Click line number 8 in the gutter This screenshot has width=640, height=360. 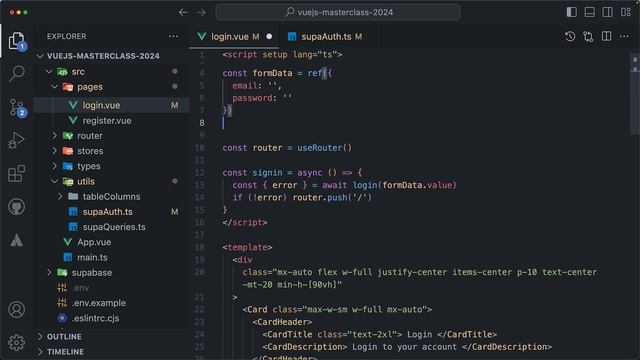(202, 123)
